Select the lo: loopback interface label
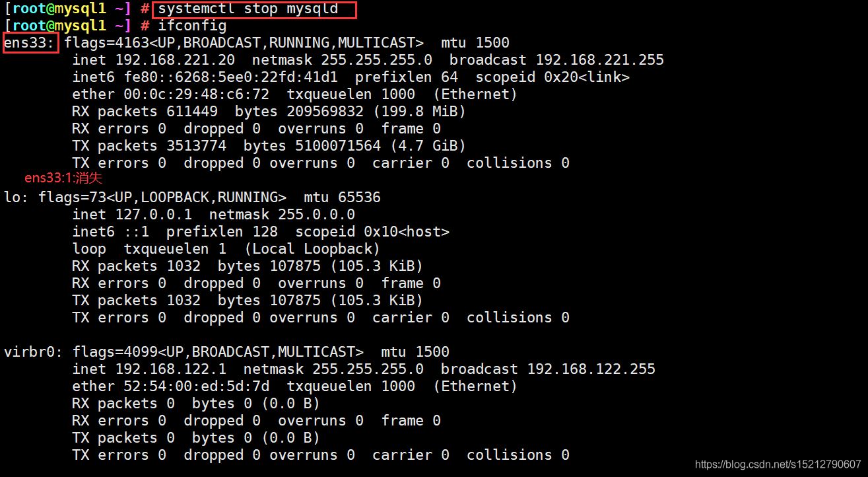Viewport: 868px width, 477px height. tap(17, 198)
